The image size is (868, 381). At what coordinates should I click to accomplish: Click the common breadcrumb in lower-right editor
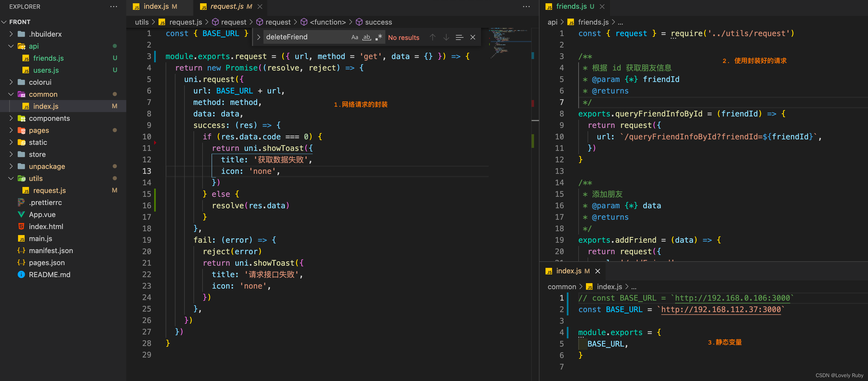coord(562,287)
